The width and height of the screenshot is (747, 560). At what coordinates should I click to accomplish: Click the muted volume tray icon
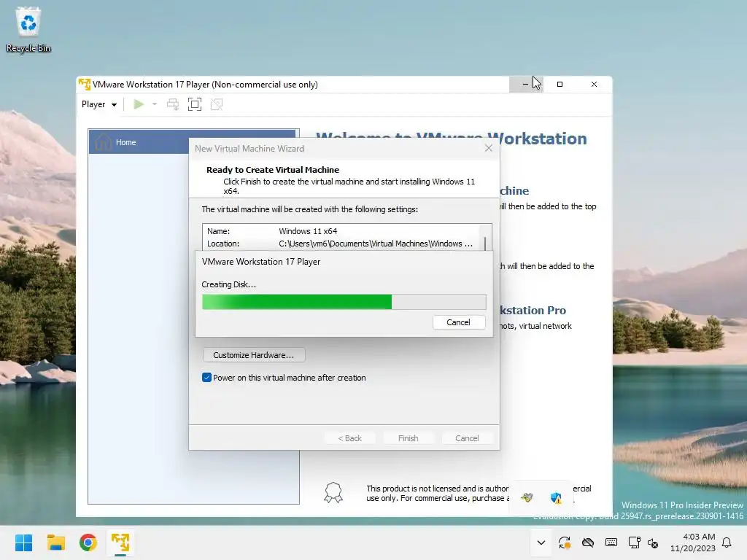pyautogui.click(x=653, y=542)
